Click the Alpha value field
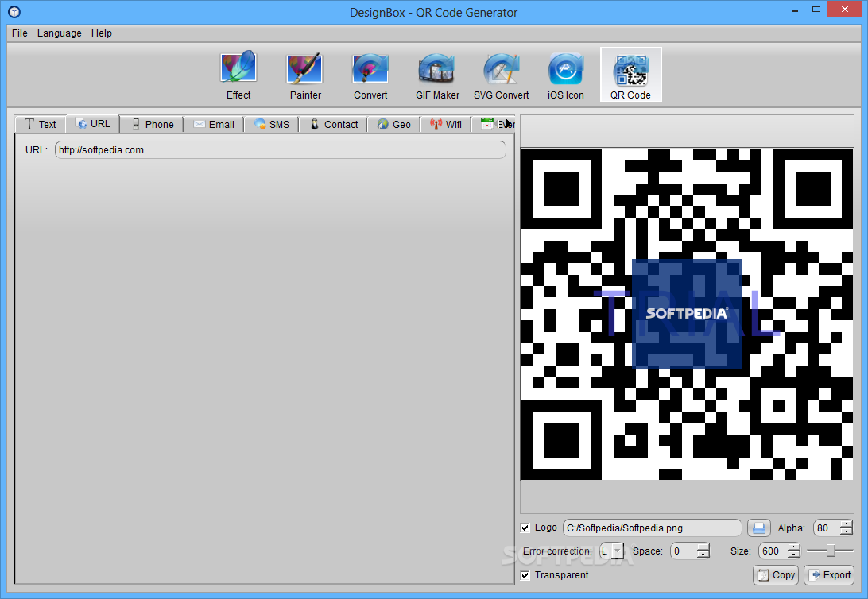This screenshot has height=599, width=868. (x=827, y=528)
